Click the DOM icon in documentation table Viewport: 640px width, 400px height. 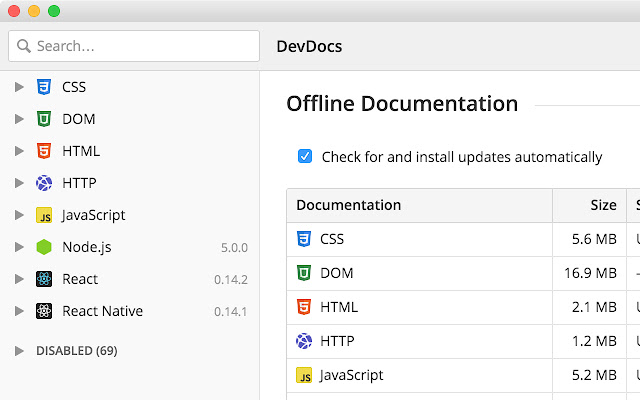(304, 273)
